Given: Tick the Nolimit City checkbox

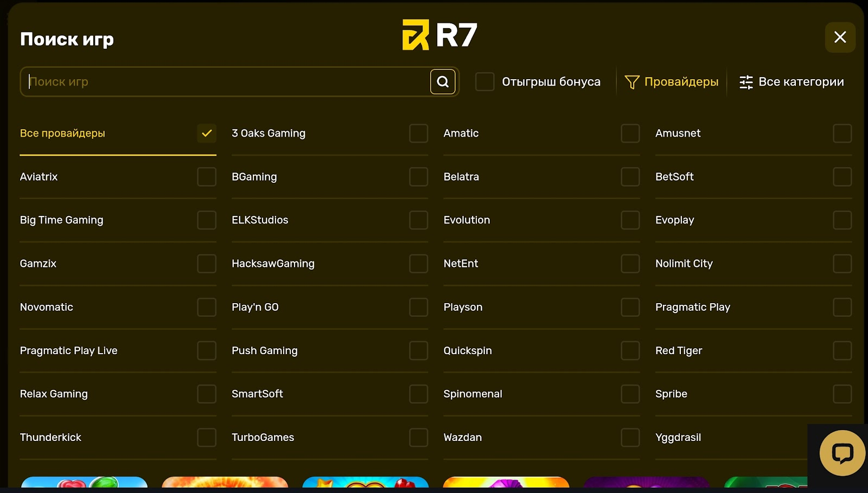Looking at the screenshot, I should (842, 264).
